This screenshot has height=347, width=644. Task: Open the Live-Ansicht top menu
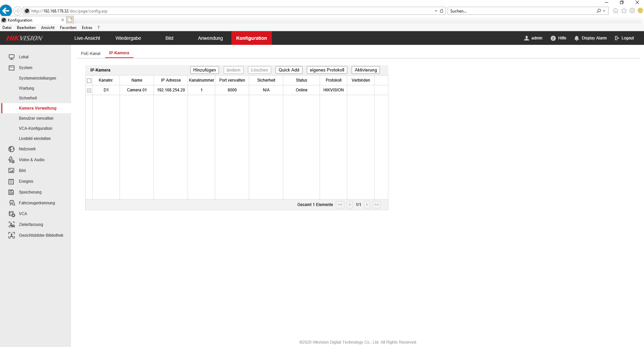pos(87,38)
